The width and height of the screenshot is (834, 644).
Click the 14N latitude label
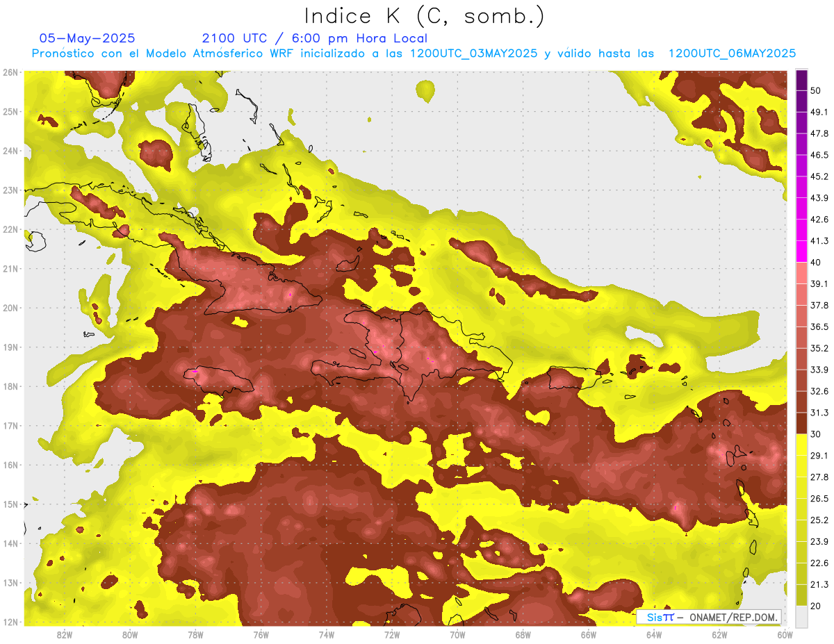pos(10,543)
